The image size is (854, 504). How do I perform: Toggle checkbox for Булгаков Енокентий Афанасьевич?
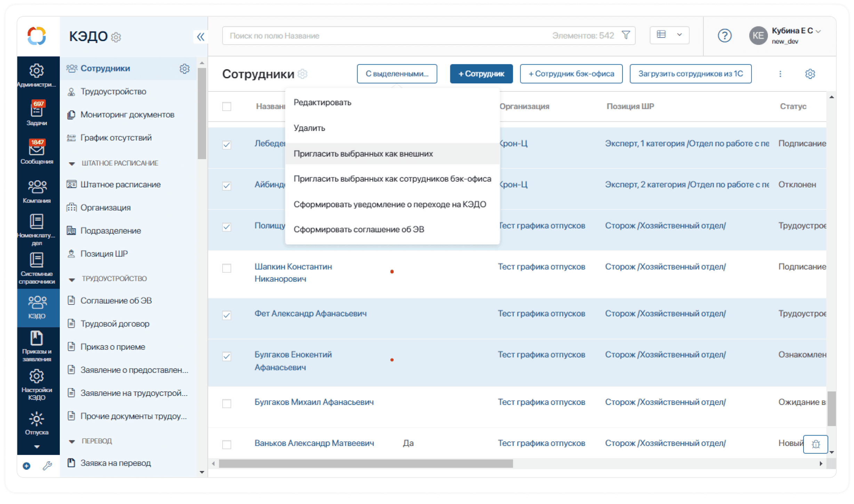(x=227, y=355)
